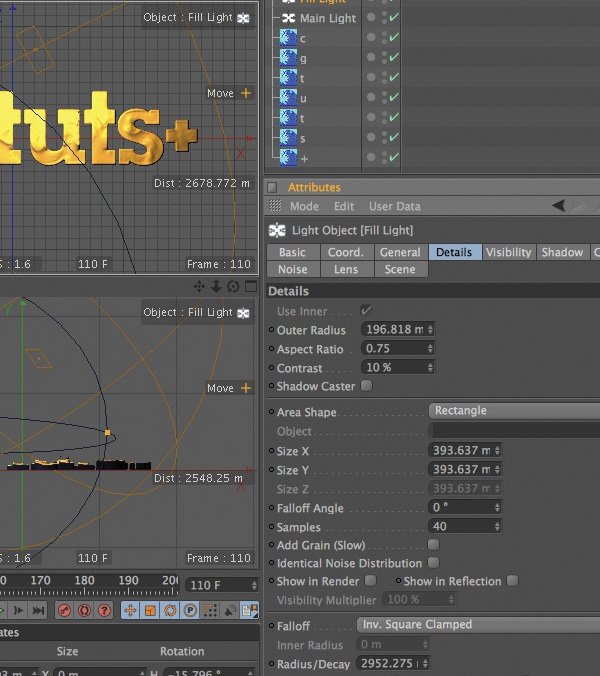Switch to the Coord. tab
Viewport: 600px width, 676px height.
click(346, 252)
